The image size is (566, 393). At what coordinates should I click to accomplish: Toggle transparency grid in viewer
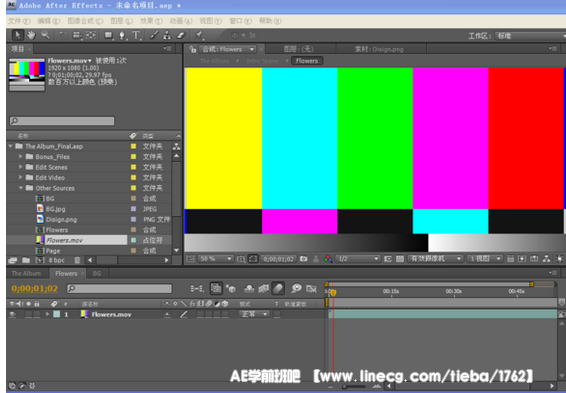[400, 259]
